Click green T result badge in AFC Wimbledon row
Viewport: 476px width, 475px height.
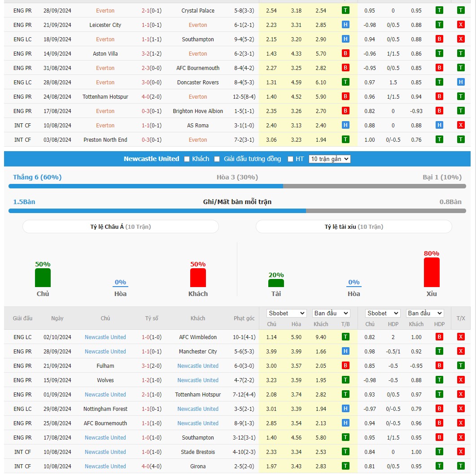click(x=345, y=337)
